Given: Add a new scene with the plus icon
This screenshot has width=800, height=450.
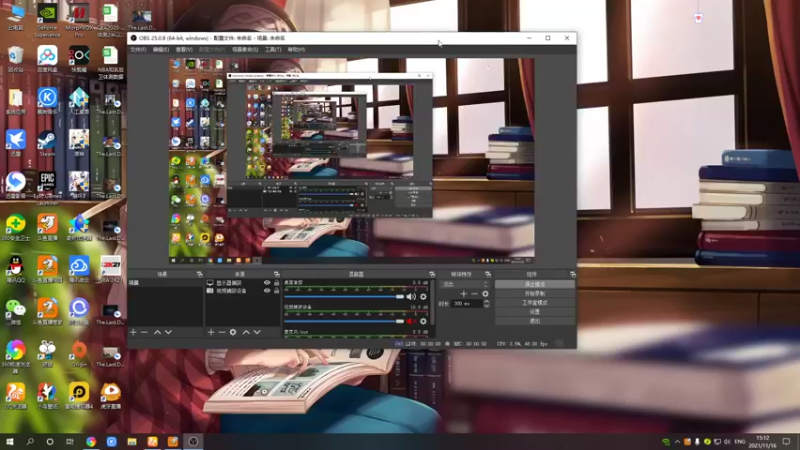Looking at the screenshot, I should click(x=133, y=332).
